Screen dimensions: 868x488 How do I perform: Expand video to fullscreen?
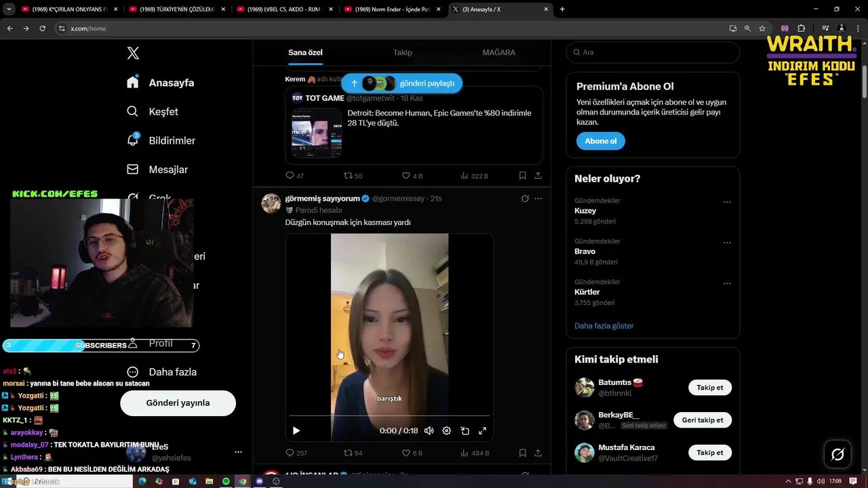click(483, 430)
